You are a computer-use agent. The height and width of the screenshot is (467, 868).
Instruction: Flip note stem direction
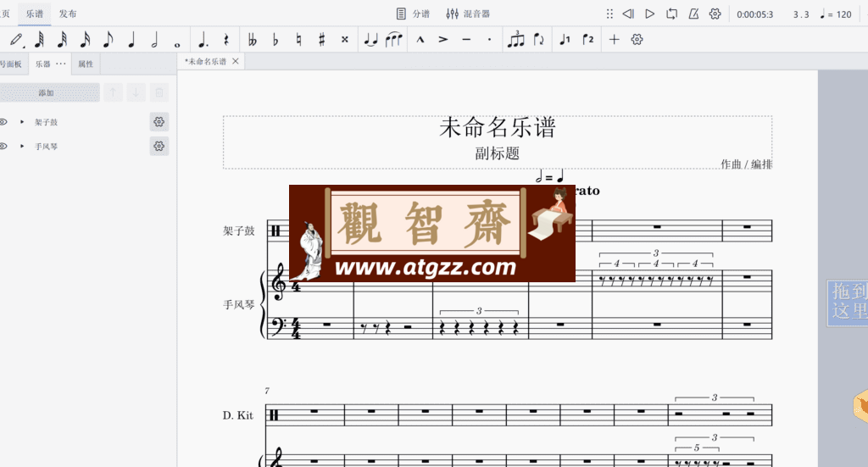tap(538, 40)
